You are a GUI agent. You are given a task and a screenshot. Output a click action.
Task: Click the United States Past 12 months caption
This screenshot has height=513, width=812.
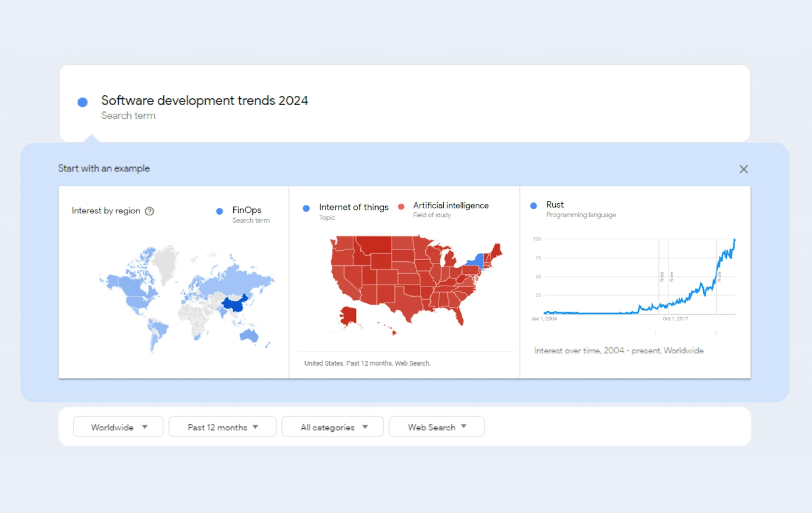click(x=367, y=363)
